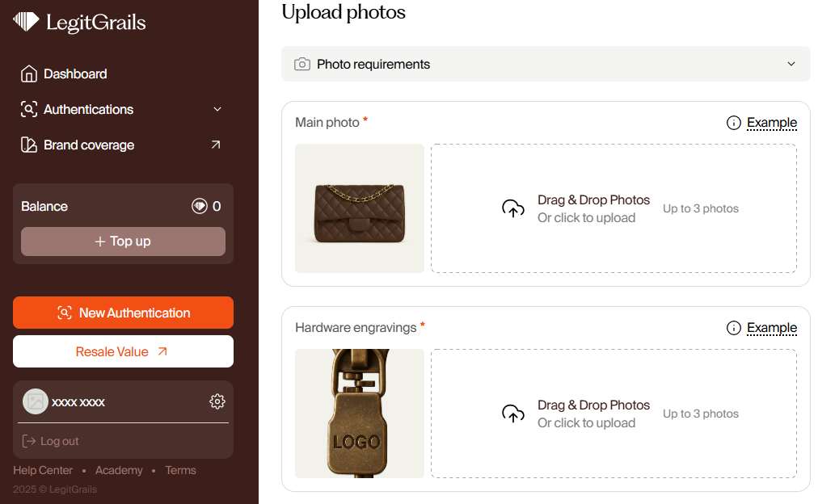The width and height of the screenshot is (818, 504).
Task: Expand the Authentications menu chevron
Action: point(217,109)
